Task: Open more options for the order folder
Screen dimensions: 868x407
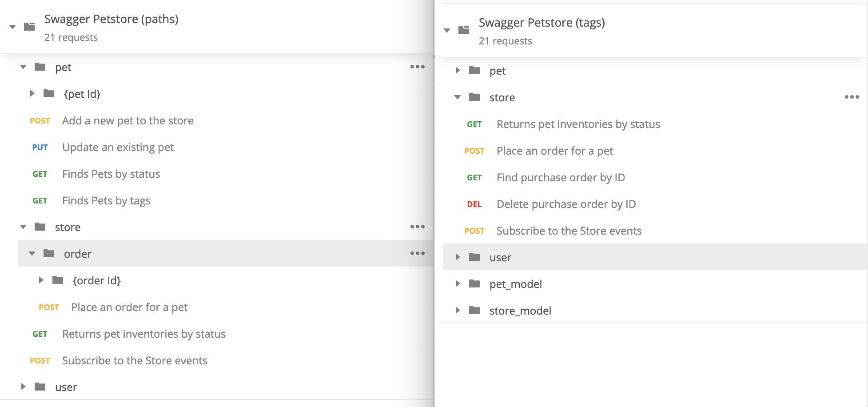Action: click(x=418, y=253)
